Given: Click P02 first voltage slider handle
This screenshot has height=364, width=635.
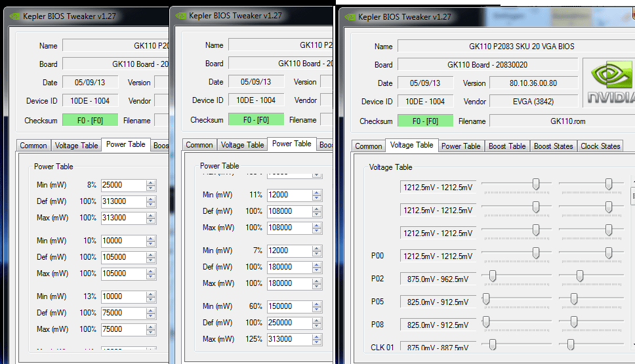Looking at the screenshot, I should (493, 276).
